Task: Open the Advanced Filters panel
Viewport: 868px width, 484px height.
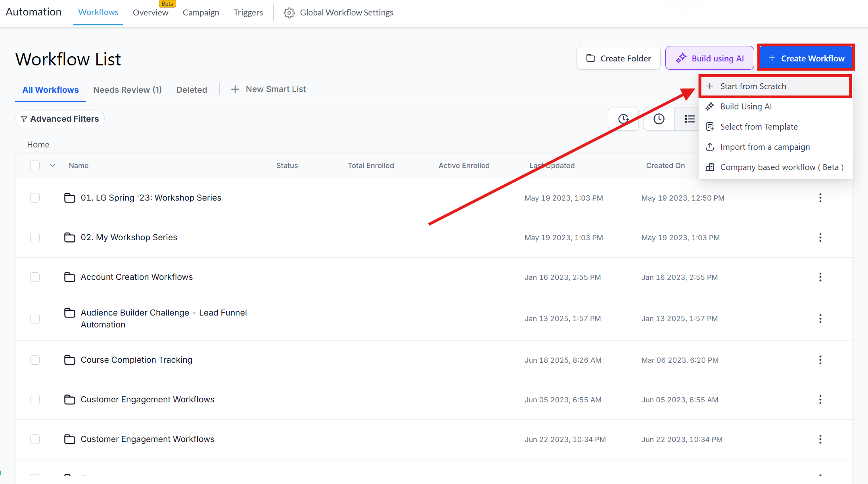Action: 60,119
